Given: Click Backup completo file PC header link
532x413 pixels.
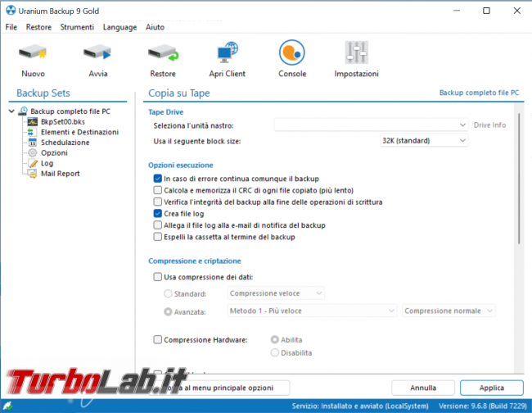Looking at the screenshot, I should (479, 93).
